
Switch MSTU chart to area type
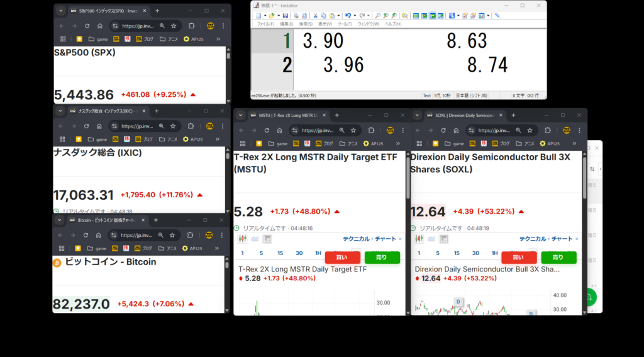coord(255,239)
